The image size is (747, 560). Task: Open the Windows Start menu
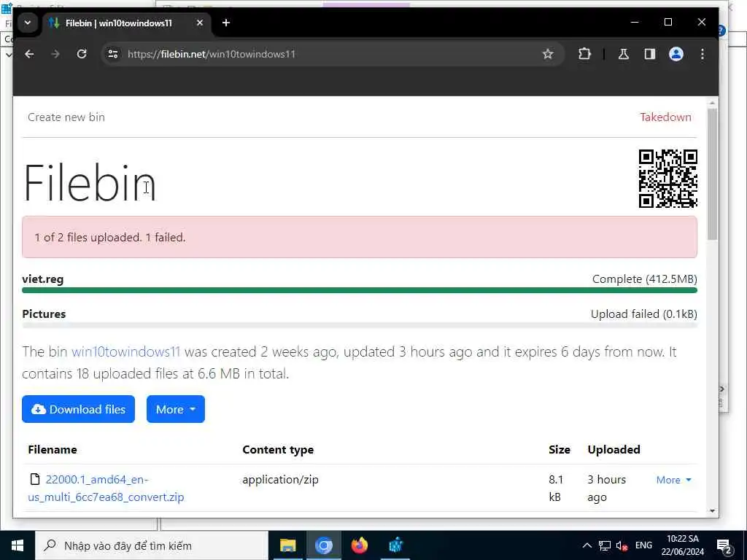[x=18, y=545]
